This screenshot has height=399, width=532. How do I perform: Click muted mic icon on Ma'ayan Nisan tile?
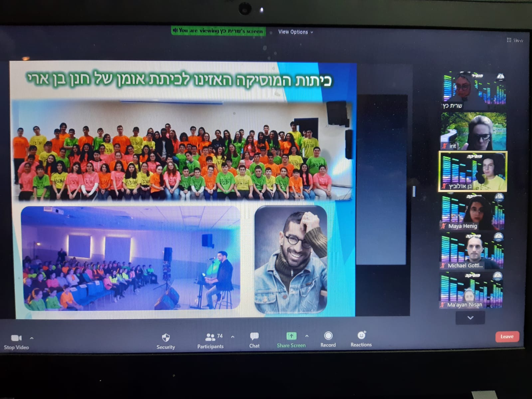click(443, 305)
